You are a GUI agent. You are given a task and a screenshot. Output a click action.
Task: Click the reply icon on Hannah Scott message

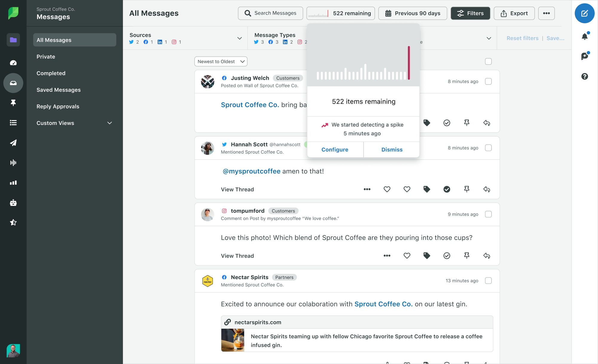pos(487,189)
